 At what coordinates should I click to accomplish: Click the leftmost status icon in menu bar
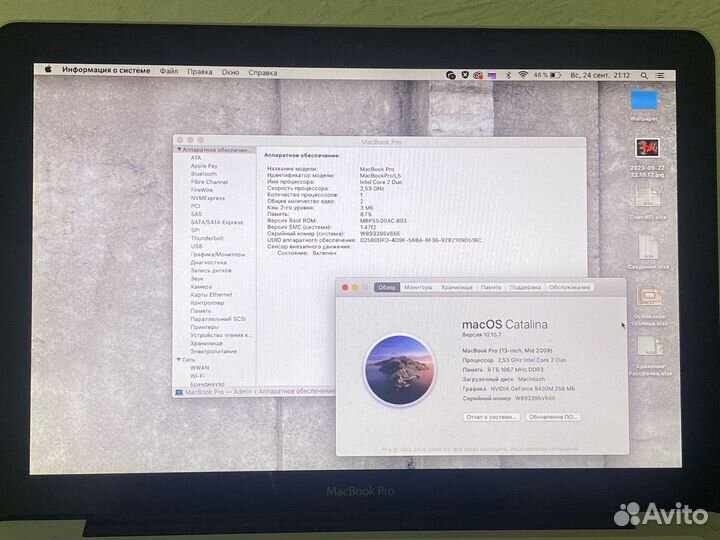click(x=450, y=75)
